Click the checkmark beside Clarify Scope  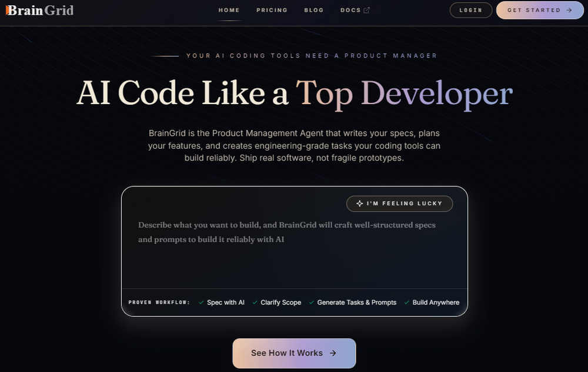[255, 302]
